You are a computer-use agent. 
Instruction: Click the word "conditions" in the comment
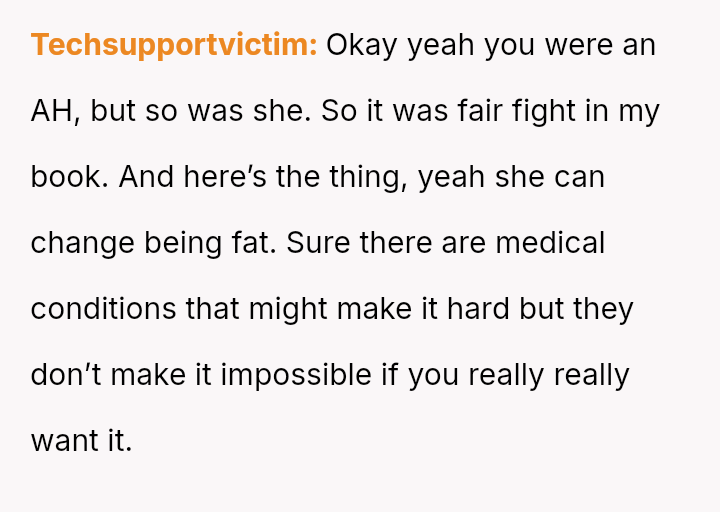[103, 309]
